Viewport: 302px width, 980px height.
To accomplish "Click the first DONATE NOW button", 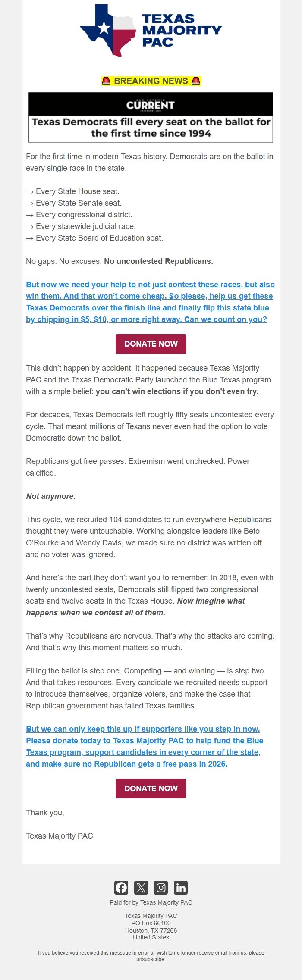I will 151,344.
